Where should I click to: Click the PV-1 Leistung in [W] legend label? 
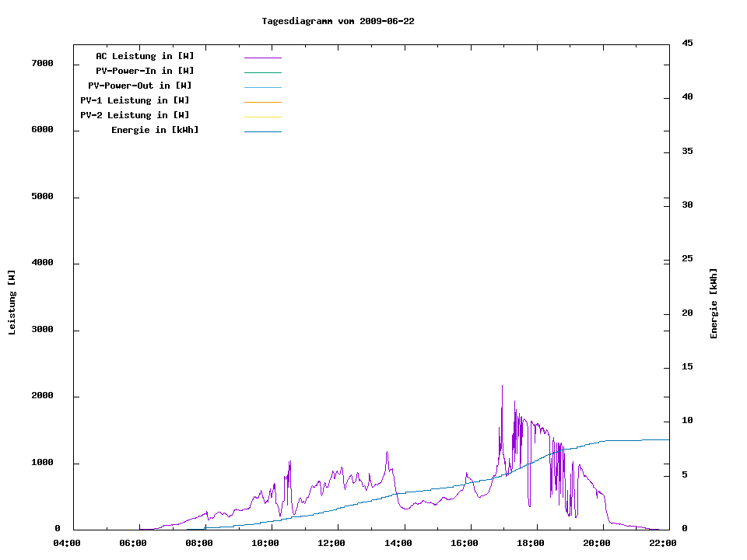pyautogui.click(x=135, y=100)
